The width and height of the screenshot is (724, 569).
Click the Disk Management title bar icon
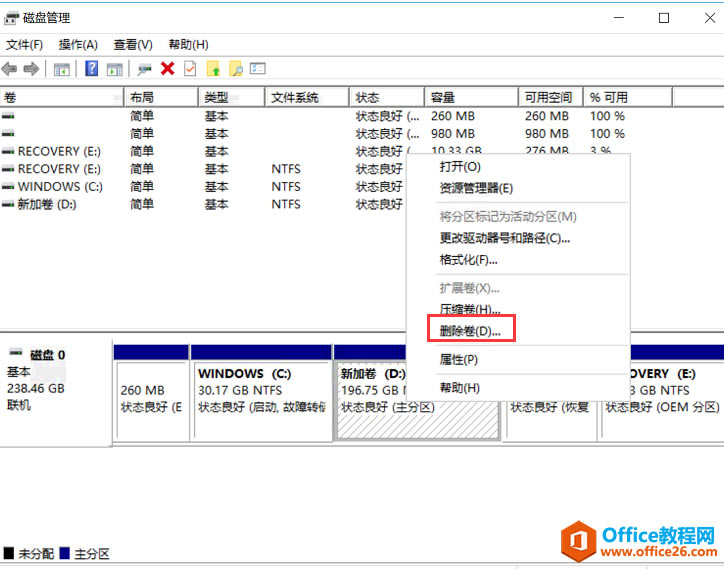(12, 18)
